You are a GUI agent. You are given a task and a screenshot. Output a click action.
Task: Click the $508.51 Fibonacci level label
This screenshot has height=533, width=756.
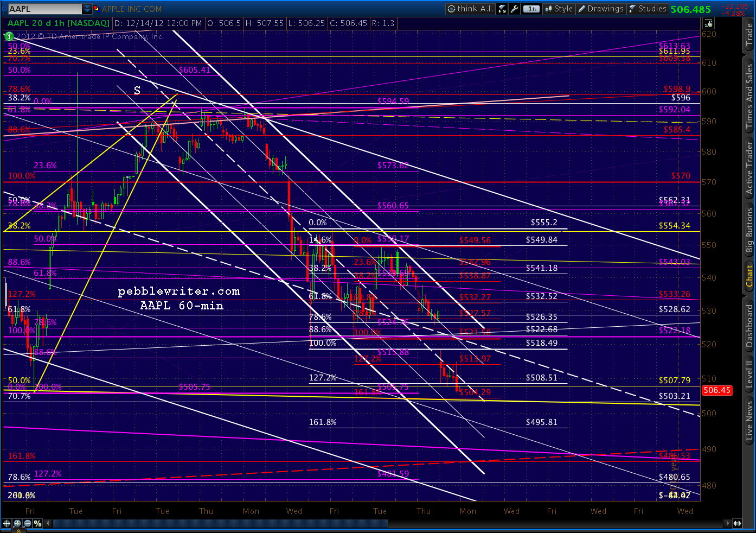click(x=541, y=378)
